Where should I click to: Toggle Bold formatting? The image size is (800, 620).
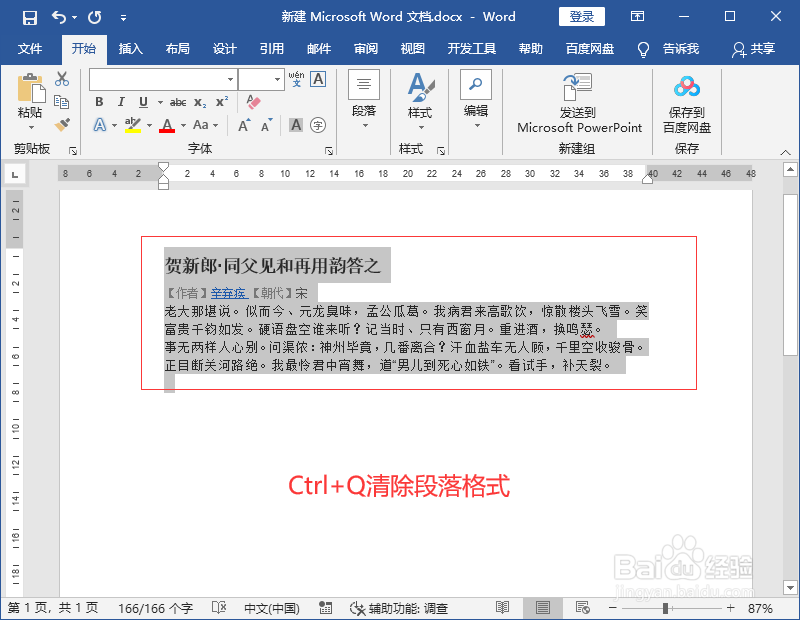tap(99, 102)
